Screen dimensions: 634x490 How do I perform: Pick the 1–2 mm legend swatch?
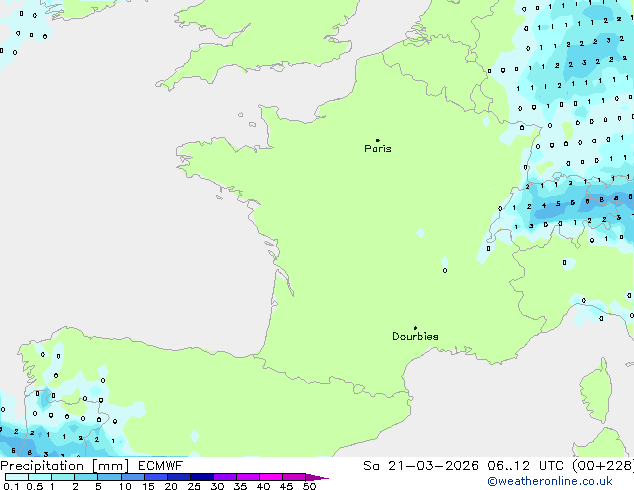pos(63,477)
